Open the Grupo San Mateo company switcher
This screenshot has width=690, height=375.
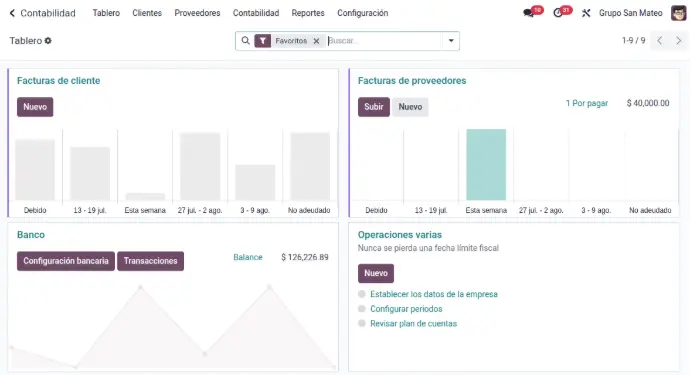tap(630, 13)
